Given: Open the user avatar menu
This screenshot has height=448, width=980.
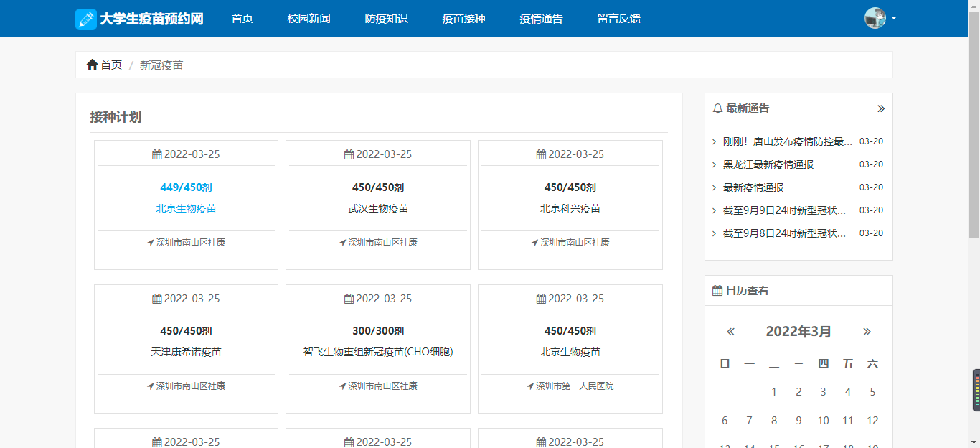Looking at the screenshot, I should coord(880,18).
